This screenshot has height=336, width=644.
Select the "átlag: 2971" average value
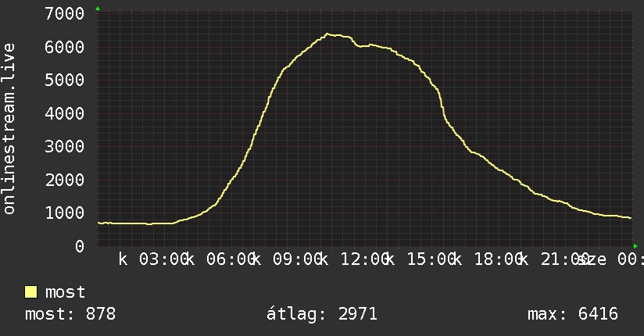[x=321, y=314]
